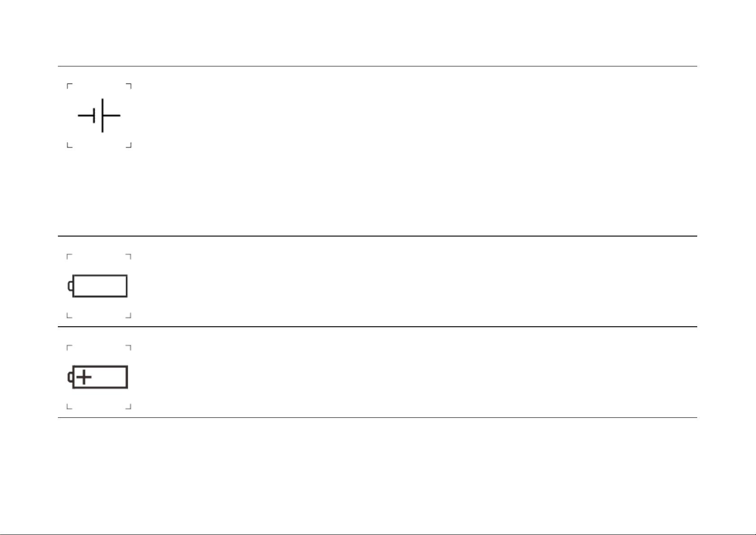Click the plus sign inside the battery

point(84,377)
